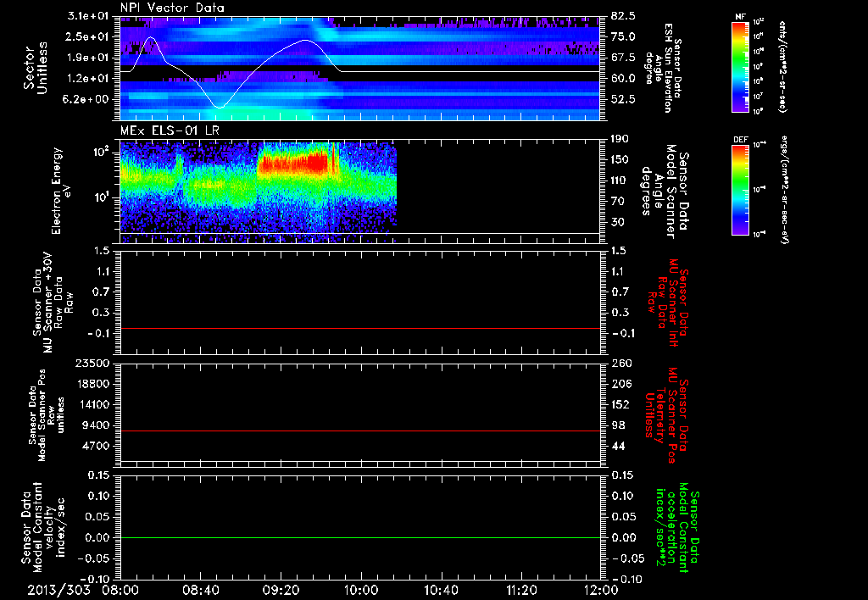The width and height of the screenshot is (868, 600).
Task: Click the '3.1e+01' sector tick value
Action: [89, 16]
